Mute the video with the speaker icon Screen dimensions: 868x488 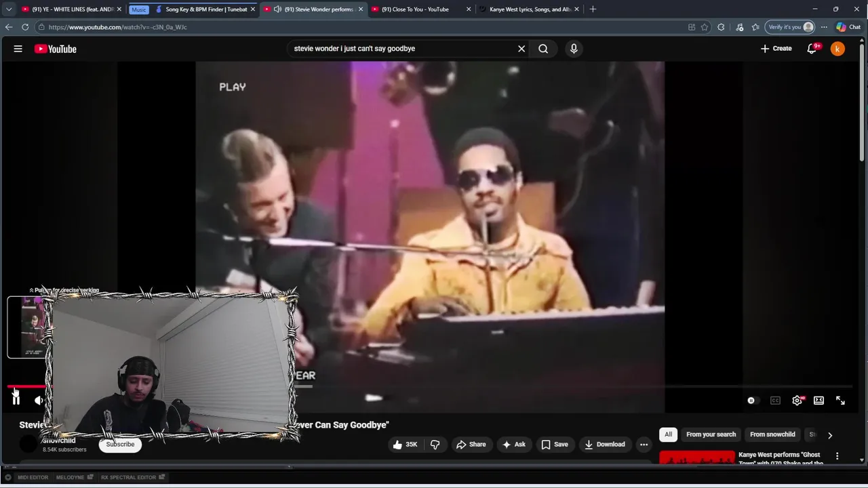click(x=39, y=401)
